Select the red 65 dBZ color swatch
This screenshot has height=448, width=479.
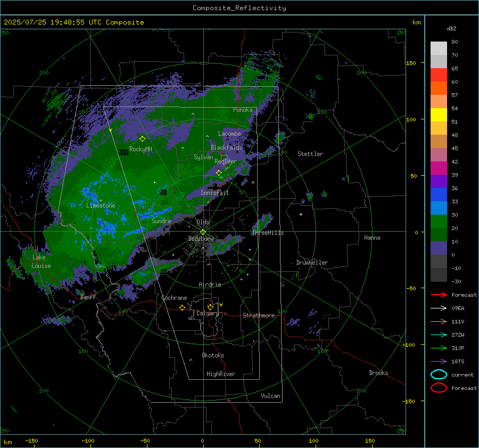coord(439,75)
